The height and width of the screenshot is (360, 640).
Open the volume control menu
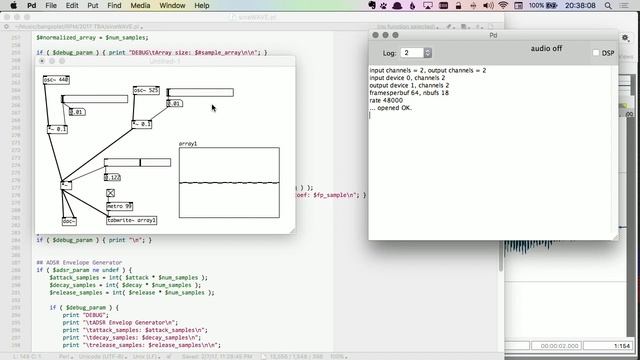coord(488,5)
